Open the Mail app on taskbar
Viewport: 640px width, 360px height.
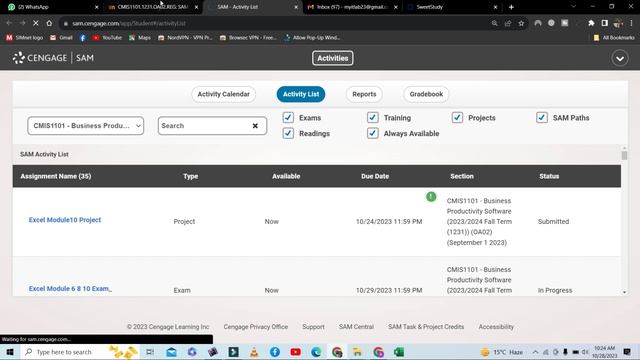pos(171,352)
